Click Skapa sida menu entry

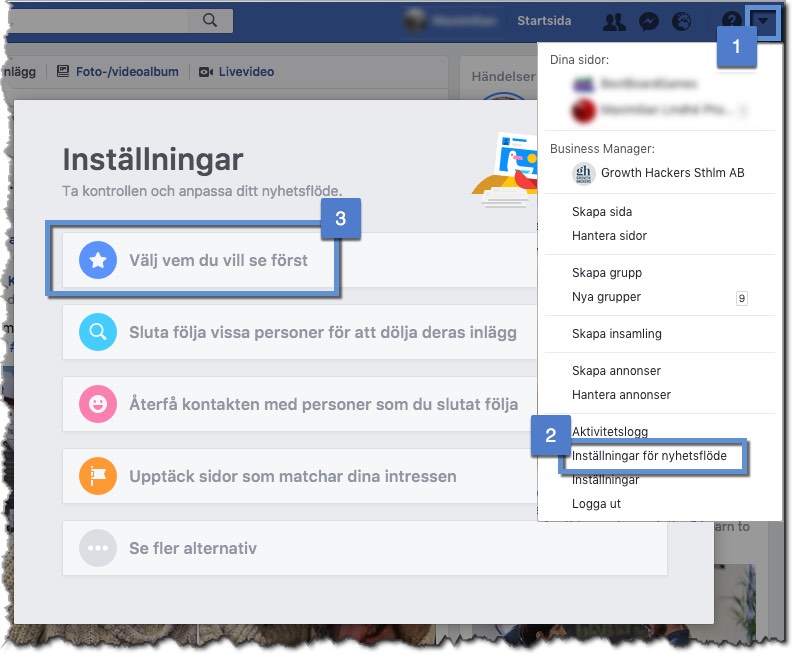pyautogui.click(x=601, y=212)
